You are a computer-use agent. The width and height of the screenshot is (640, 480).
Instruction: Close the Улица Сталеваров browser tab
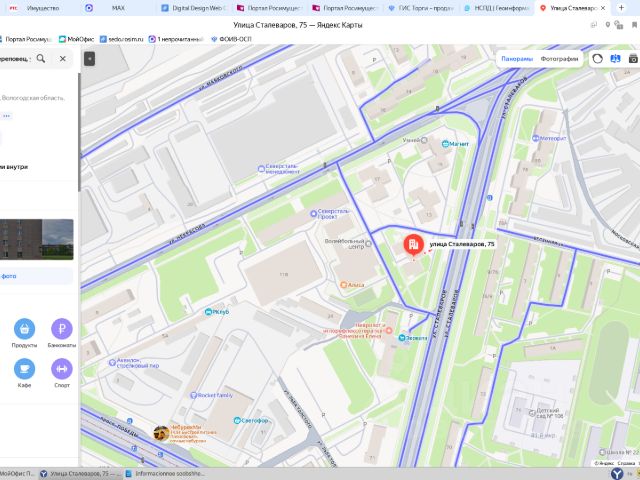(x=603, y=8)
